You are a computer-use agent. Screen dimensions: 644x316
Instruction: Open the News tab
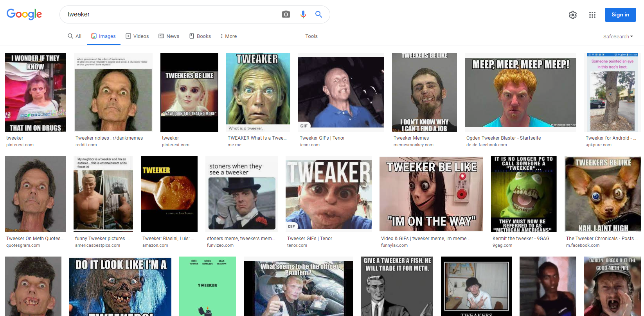pyautogui.click(x=169, y=36)
